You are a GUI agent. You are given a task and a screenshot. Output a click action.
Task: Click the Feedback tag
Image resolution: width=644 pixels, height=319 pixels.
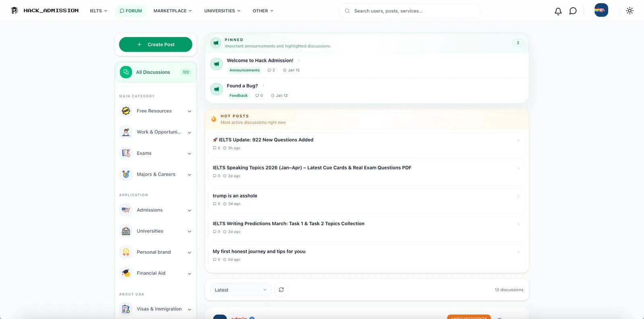click(238, 95)
